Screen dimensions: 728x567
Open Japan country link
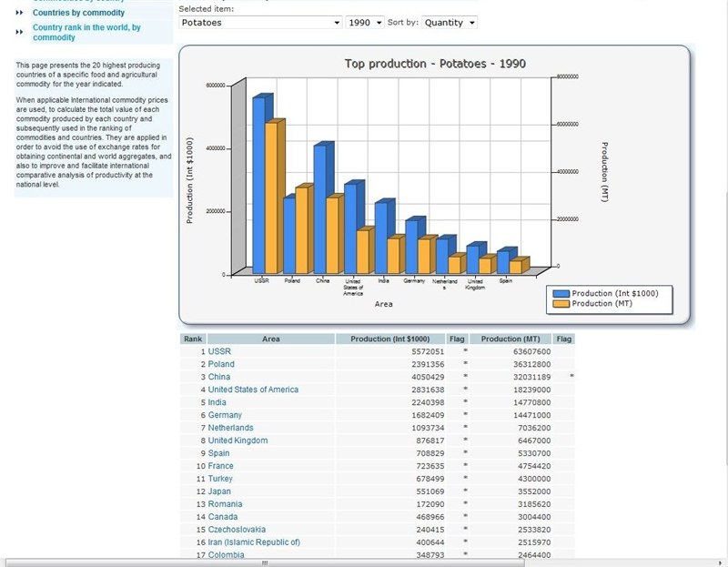point(219,491)
